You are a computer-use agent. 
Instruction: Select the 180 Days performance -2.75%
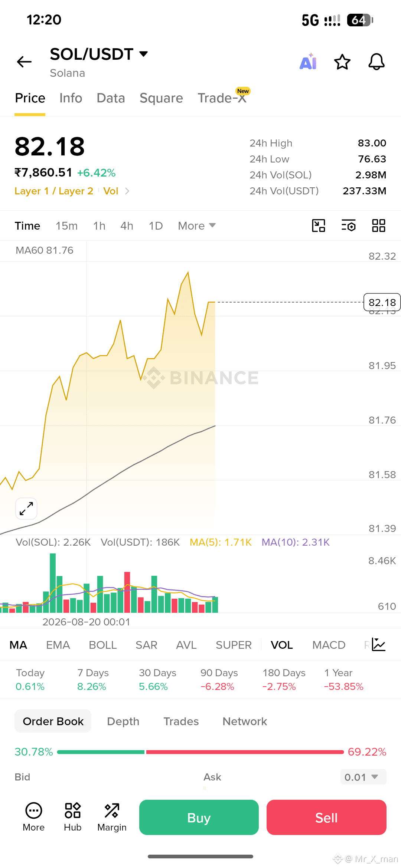click(x=284, y=680)
